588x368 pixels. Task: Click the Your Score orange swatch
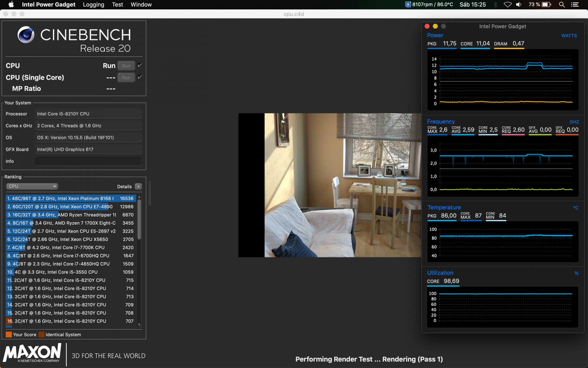9,334
